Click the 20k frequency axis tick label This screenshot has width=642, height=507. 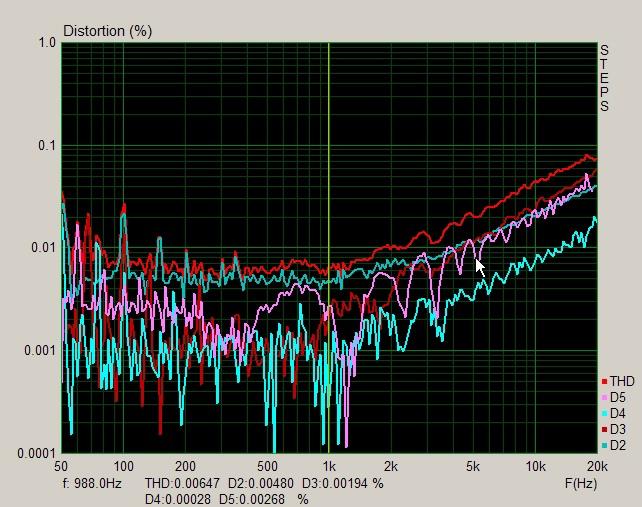596,467
